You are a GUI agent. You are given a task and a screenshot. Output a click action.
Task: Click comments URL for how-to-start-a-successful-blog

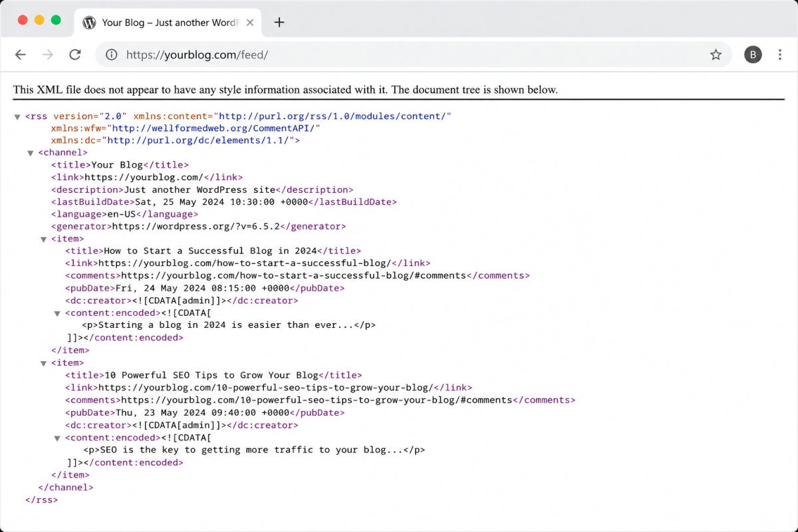pos(294,275)
